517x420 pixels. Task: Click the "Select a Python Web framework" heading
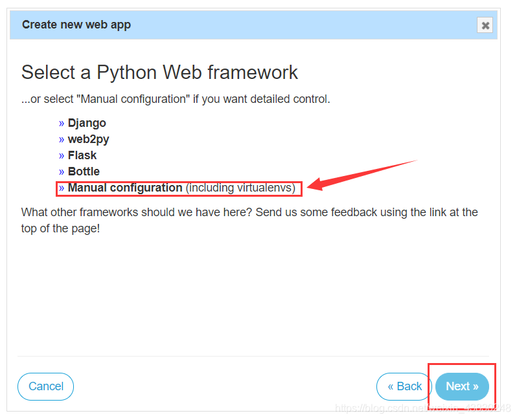point(159,72)
